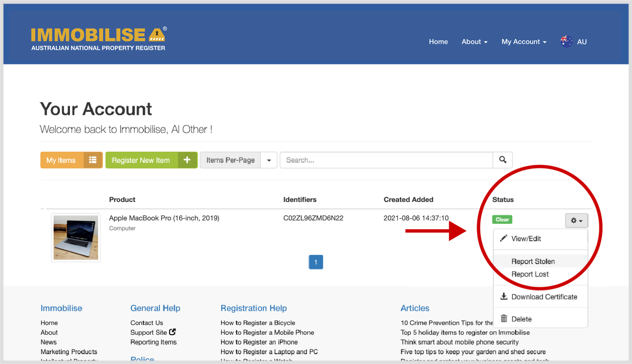
Task: Open the My Account dropdown menu
Action: click(523, 42)
